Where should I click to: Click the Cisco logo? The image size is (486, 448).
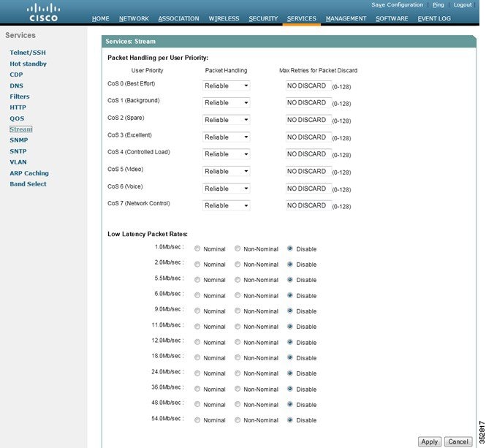point(43,12)
